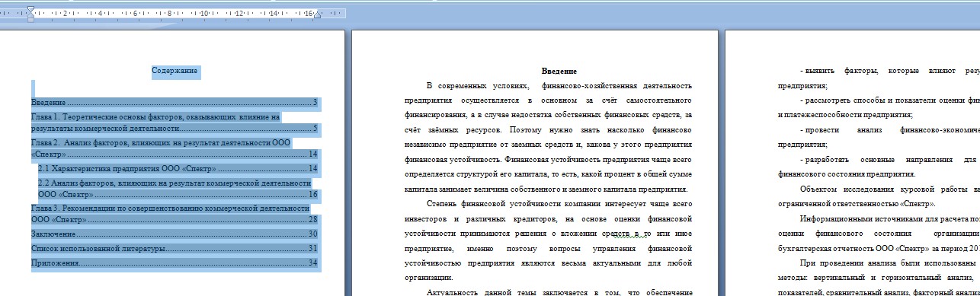Viewport: 980px width, 296px height.
Task: Open the 2.1 Характеристика предприятия entry
Action: pyautogui.click(x=178, y=168)
